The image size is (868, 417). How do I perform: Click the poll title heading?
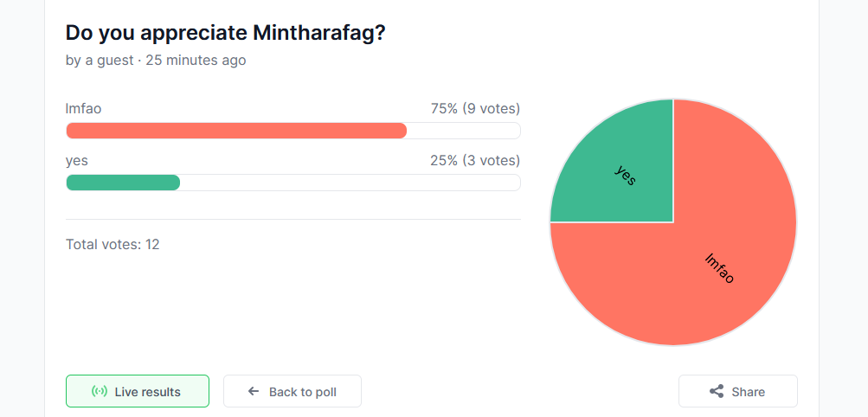[225, 33]
